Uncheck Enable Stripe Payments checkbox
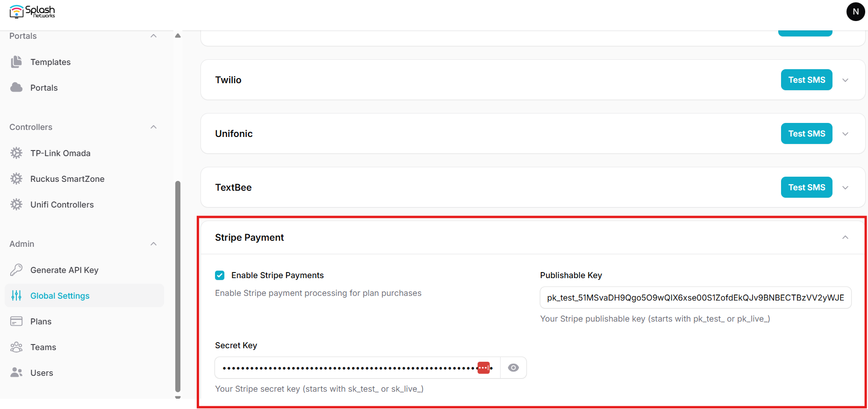This screenshot has width=868, height=409. 220,275
